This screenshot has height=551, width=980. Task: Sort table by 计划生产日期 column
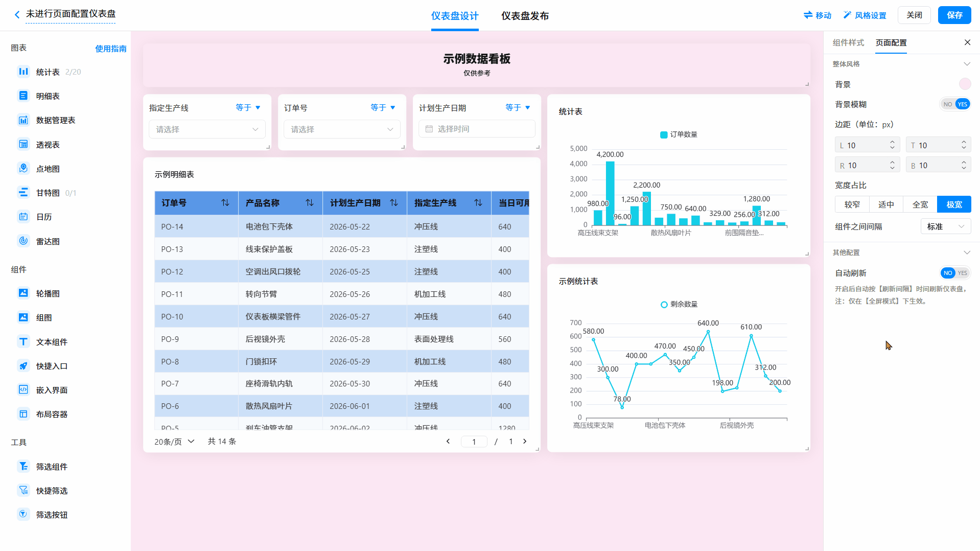(394, 203)
